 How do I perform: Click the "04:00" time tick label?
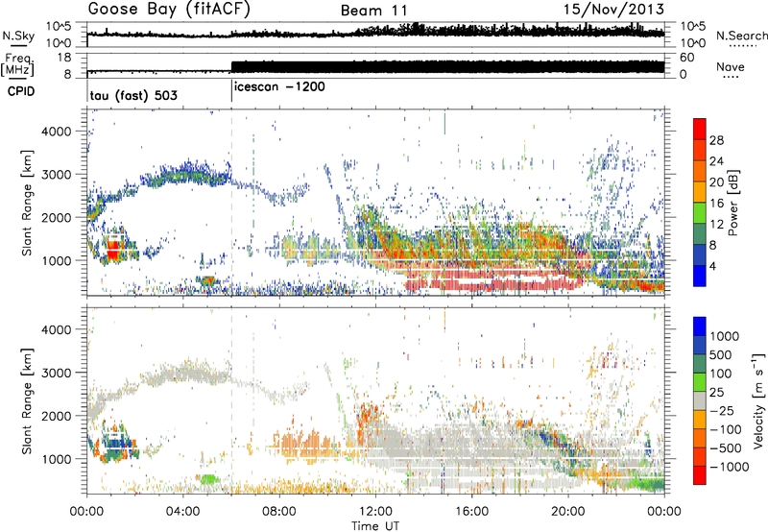pos(183,512)
